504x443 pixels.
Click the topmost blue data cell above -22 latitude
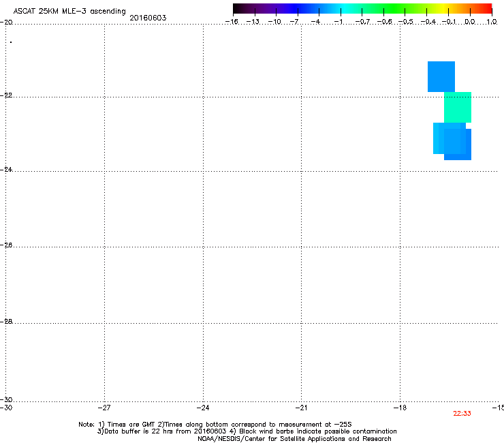(x=441, y=76)
